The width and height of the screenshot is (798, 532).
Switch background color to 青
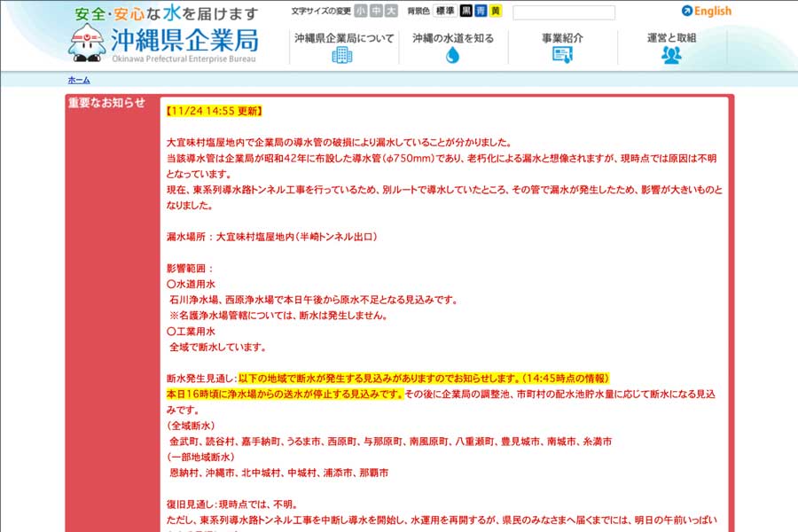point(482,10)
